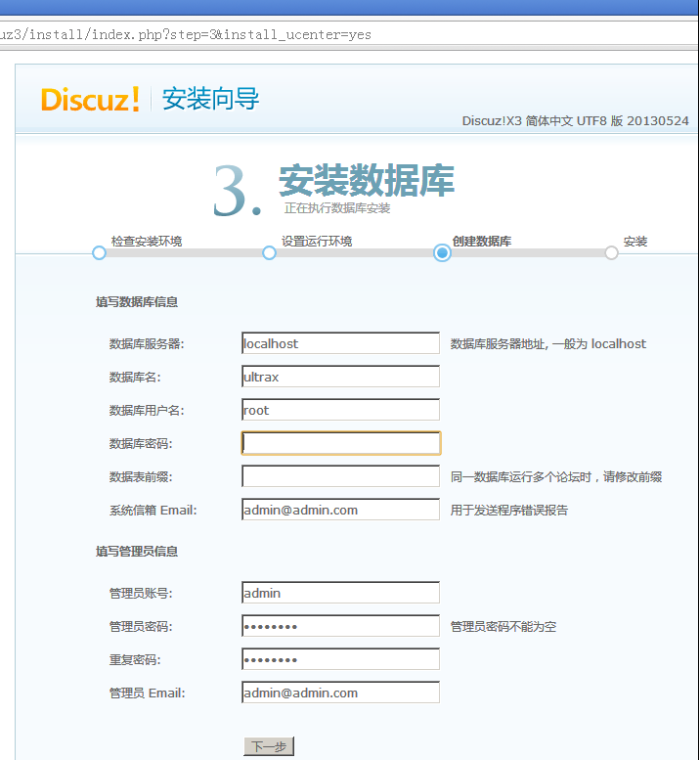This screenshot has width=700, height=760.
Task: Click the 数据库用户名 field containing root
Action: point(340,410)
